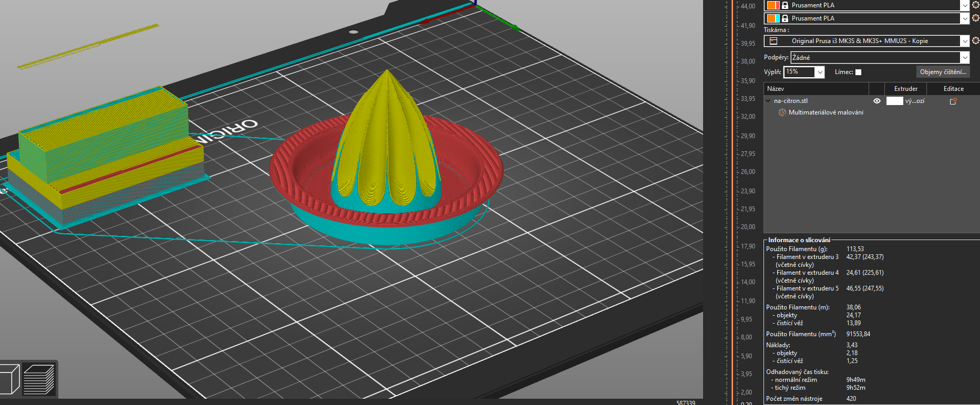Click the Objemy čištění... button

pyautogui.click(x=943, y=72)
